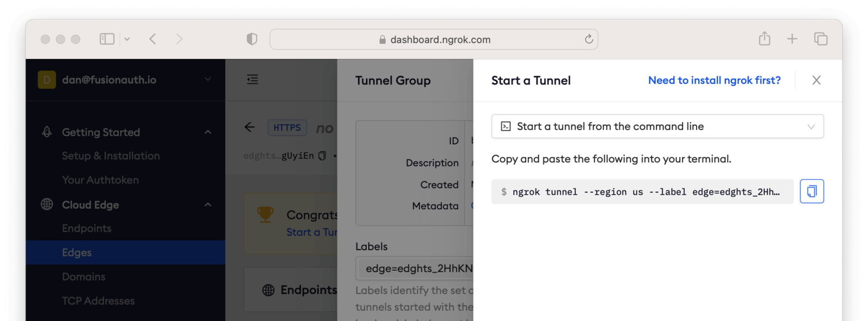Click the HTTPS badge
The image size is (868, 321).
[x=287, y=127]
